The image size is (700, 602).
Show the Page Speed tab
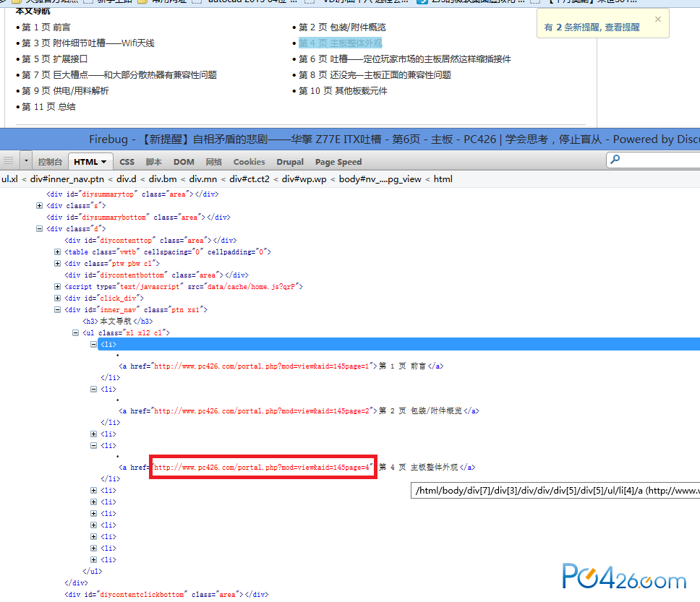click(x=338, y=162)
